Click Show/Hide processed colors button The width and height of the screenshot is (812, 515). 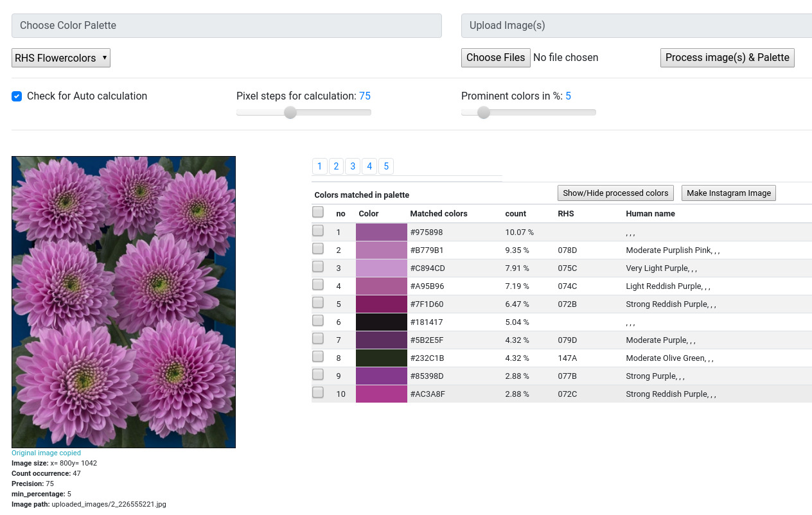615,193
